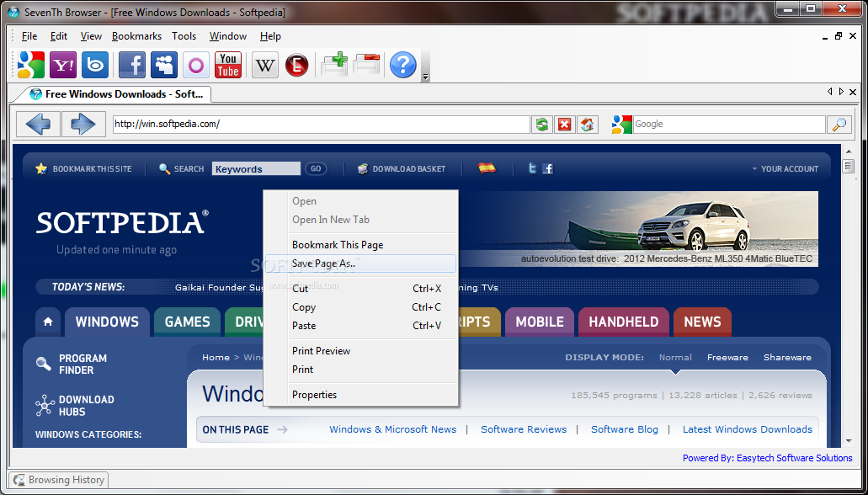Click the search magnifier button beside the Google box

[839, 124]
